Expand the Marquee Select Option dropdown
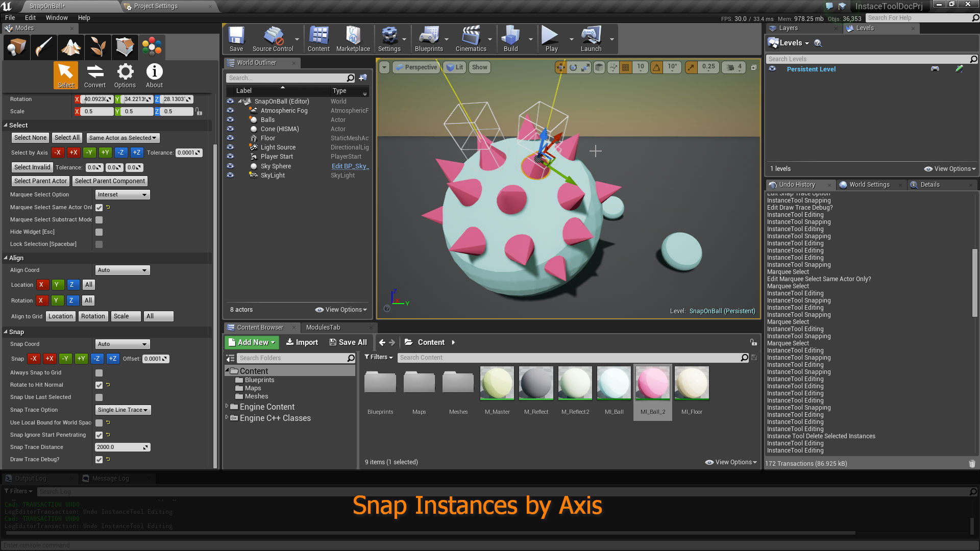This screenshot has height=551, width=980. coord(122,194)
